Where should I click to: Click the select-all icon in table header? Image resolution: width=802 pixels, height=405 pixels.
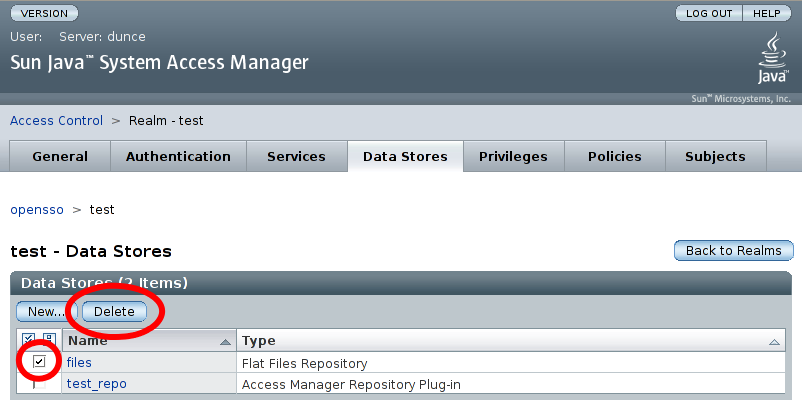tap(29, 341)
